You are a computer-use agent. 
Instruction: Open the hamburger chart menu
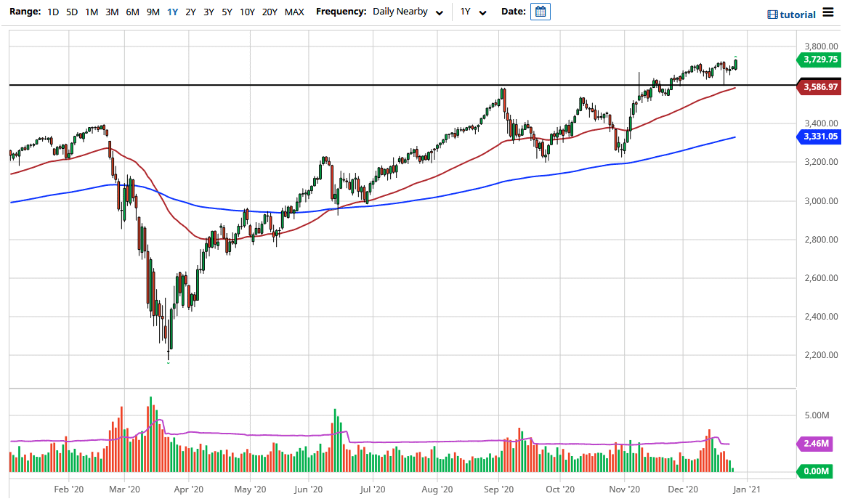pos(827,12)
